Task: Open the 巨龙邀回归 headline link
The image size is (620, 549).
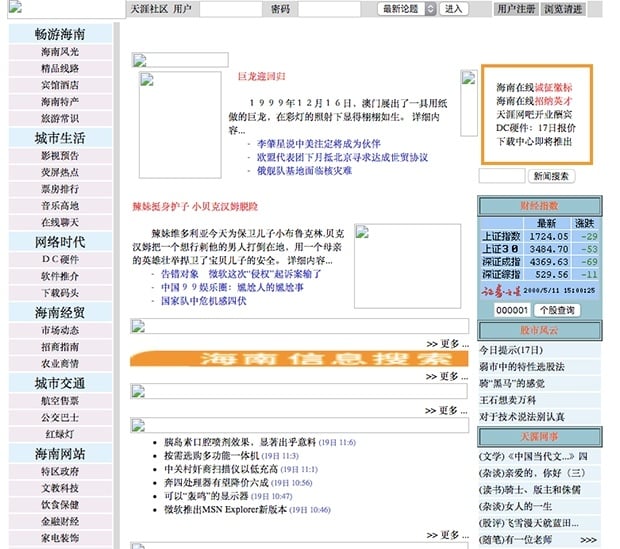Action: tap(262, 76)
